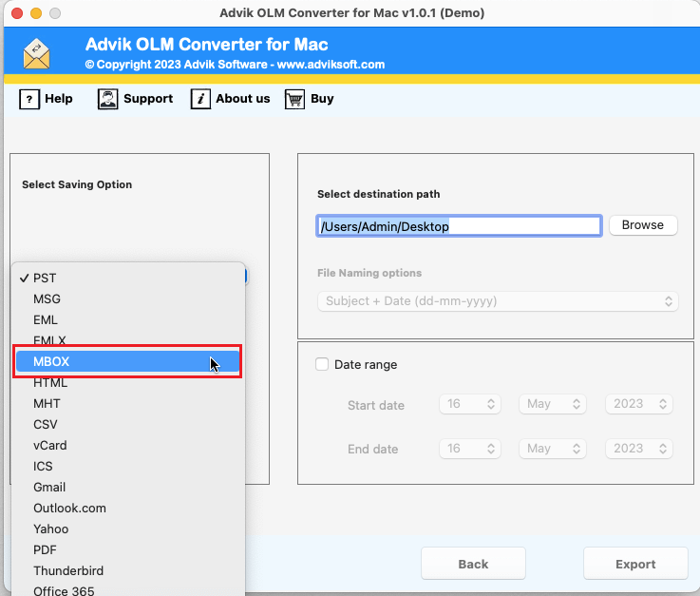
Task: Open About us label in toolbar
Action: click(x=243, y=98)
